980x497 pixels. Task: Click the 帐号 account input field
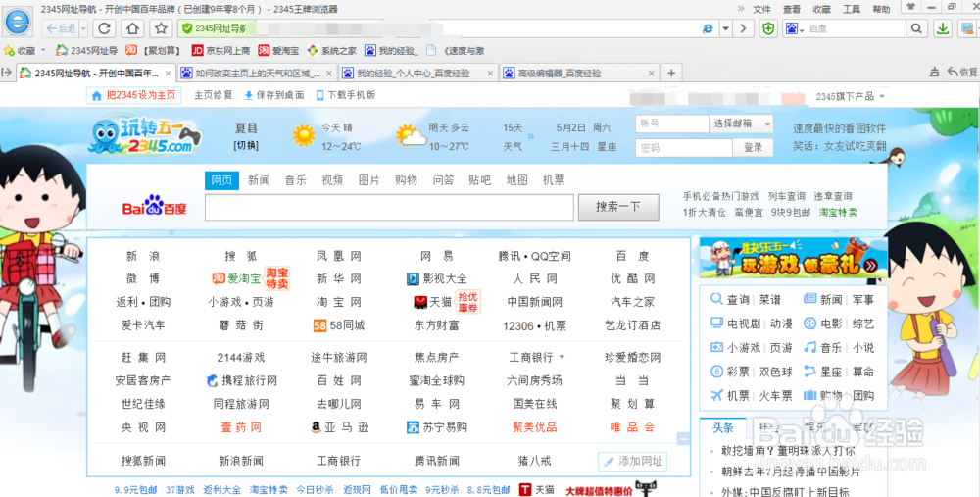pos(672,124)
